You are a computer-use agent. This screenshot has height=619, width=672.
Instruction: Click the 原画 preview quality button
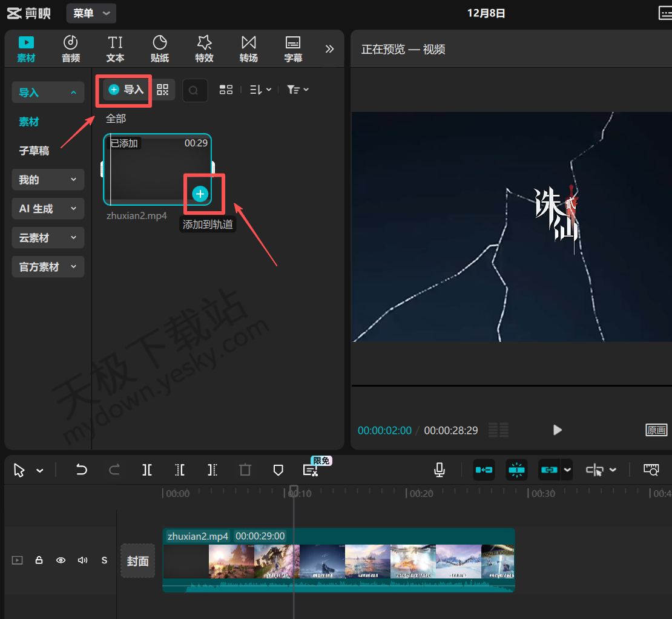point(657,430)
